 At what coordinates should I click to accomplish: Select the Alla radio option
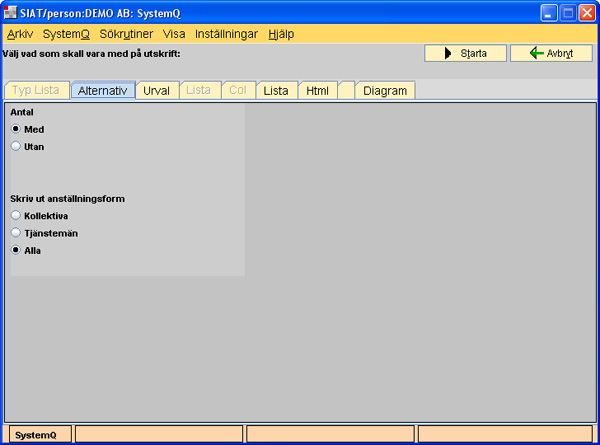tap(16, 251)
